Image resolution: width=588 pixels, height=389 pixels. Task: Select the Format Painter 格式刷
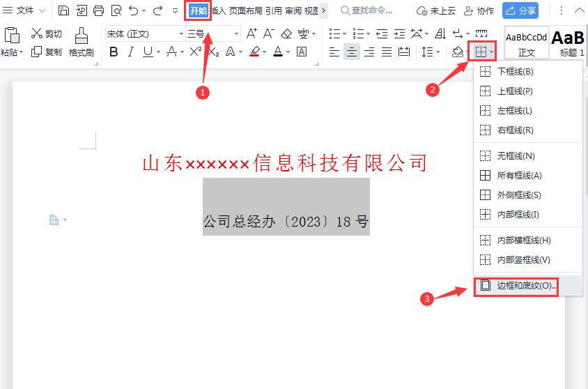81,42
